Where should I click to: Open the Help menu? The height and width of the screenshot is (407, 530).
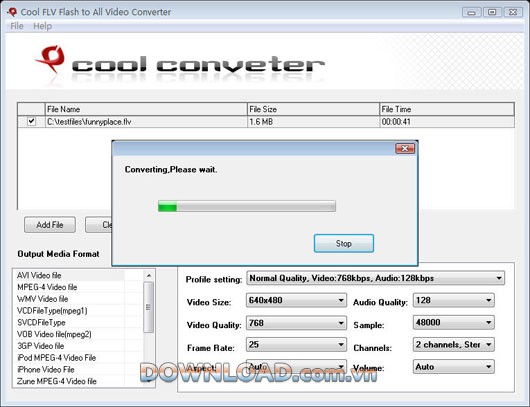[x=42, y=26]
